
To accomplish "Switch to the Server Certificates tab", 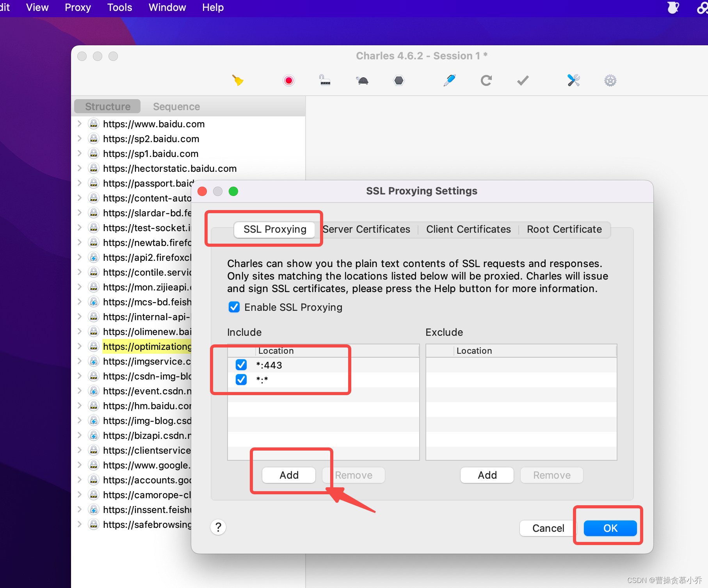I will coord(366,229).
